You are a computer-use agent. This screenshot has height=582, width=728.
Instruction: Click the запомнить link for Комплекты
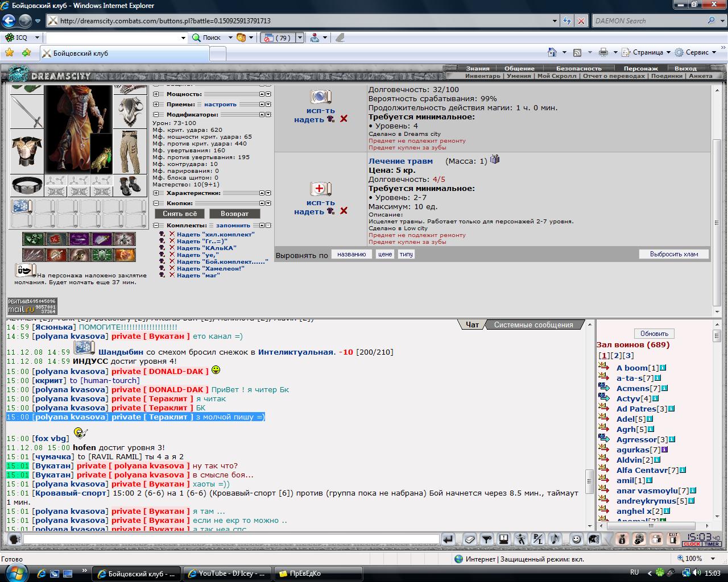pos(233,226)
